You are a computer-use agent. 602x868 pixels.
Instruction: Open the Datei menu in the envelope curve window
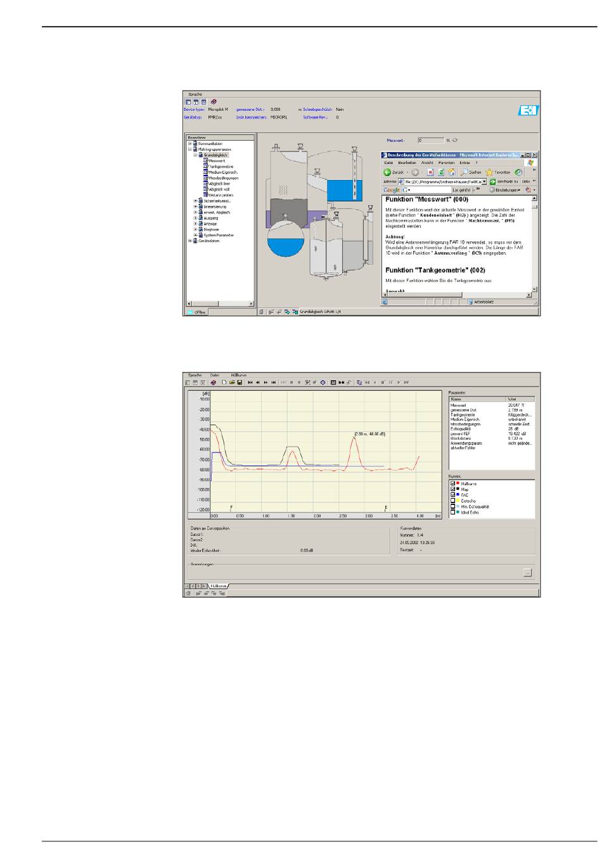click(x=214, y=376)
